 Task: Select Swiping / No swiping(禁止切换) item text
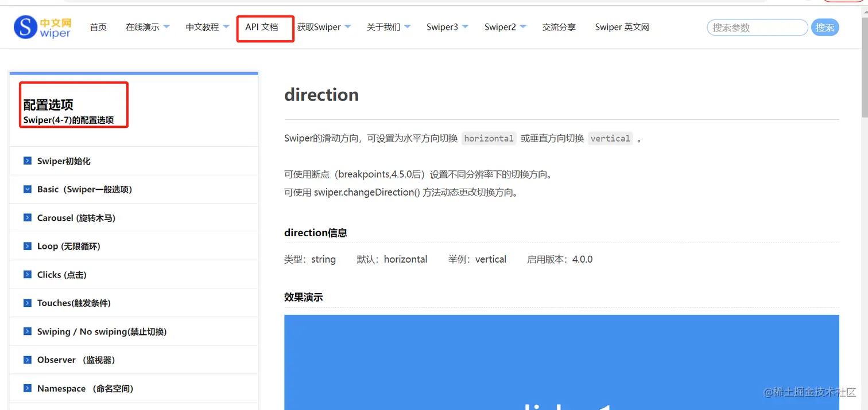102,331
